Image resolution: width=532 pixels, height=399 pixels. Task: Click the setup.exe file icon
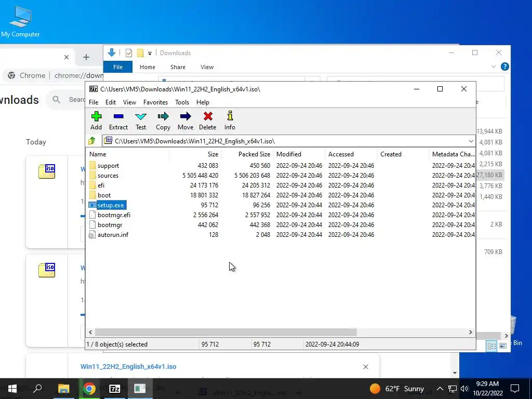(92, 205)
